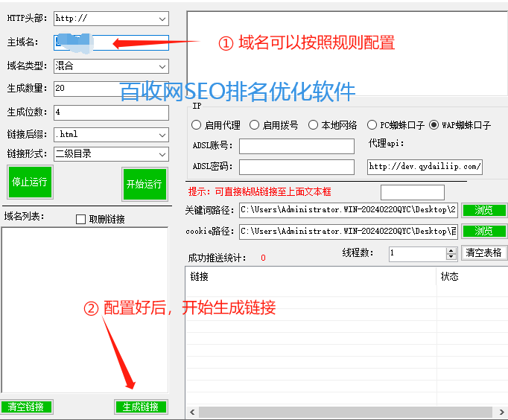Click the 清空表格 button
Screen dimensions: 508x420
pos(483,253)
